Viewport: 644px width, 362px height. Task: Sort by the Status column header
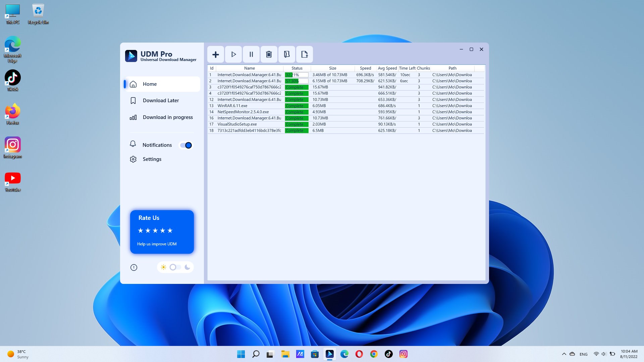(x=297, y=68)
